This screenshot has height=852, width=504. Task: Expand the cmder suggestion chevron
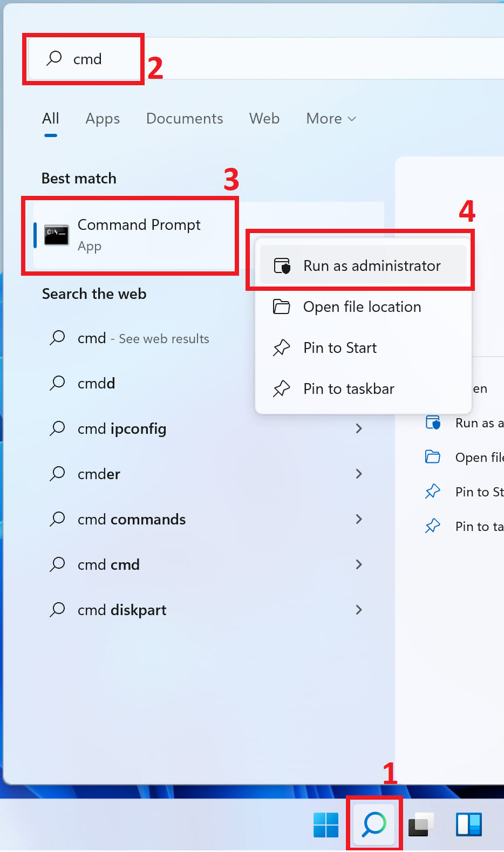point(359,474)
